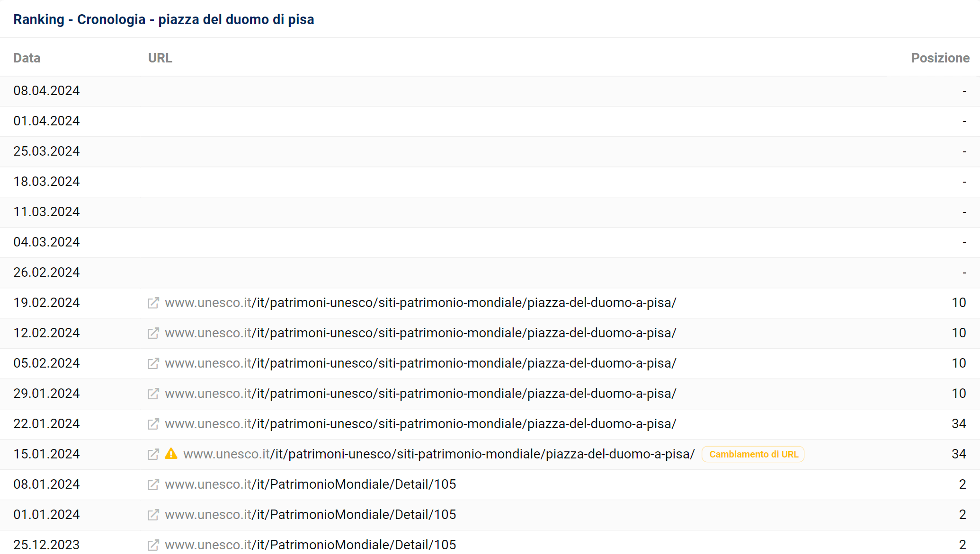The height and width of the screenshot is (554, 980).
Task: Click the 'Data' column header
Action: (27, 58)
